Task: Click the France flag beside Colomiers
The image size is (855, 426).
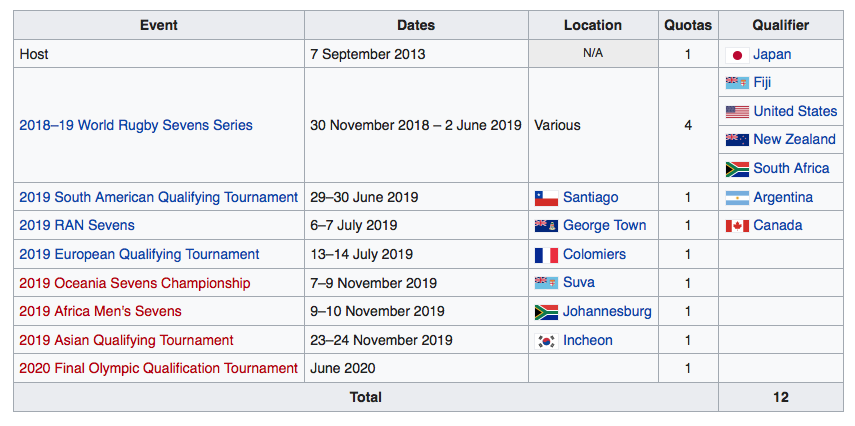Action: click(546, 255)
